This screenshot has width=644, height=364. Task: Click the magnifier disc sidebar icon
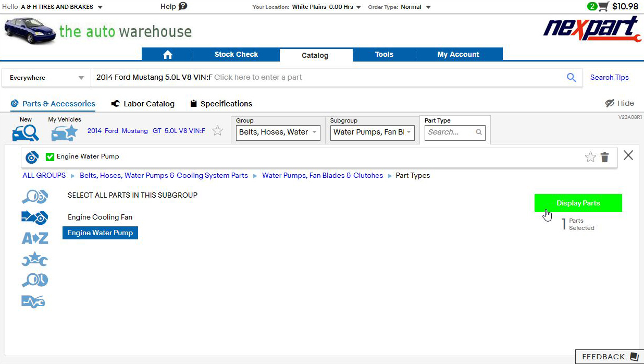pos(34,281)
